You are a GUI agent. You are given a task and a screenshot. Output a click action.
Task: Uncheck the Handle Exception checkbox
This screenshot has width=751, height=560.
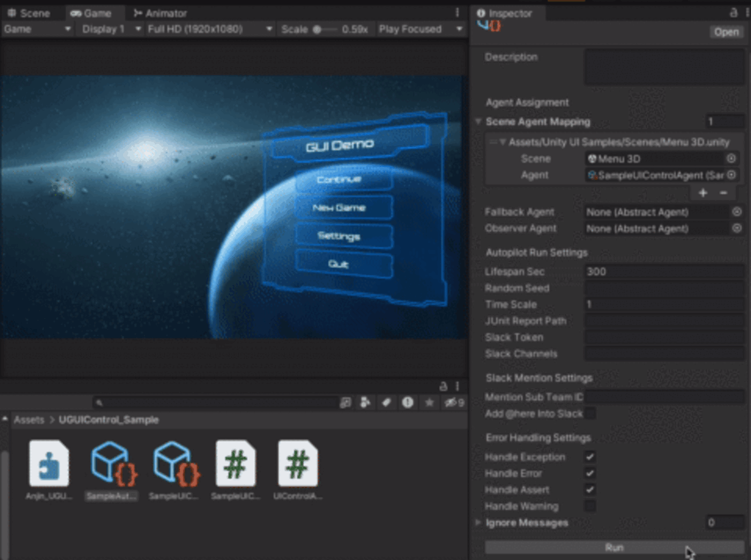[589, 457]
